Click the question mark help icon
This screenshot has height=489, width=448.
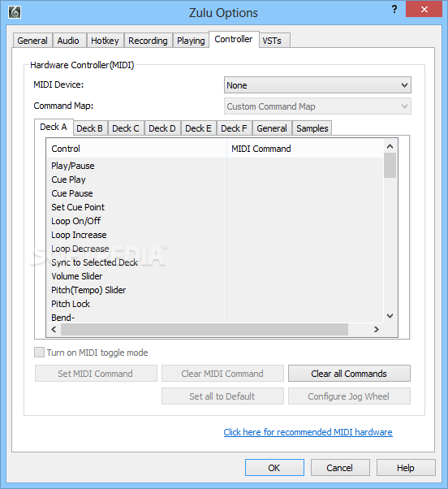click(x=394, y=9)
